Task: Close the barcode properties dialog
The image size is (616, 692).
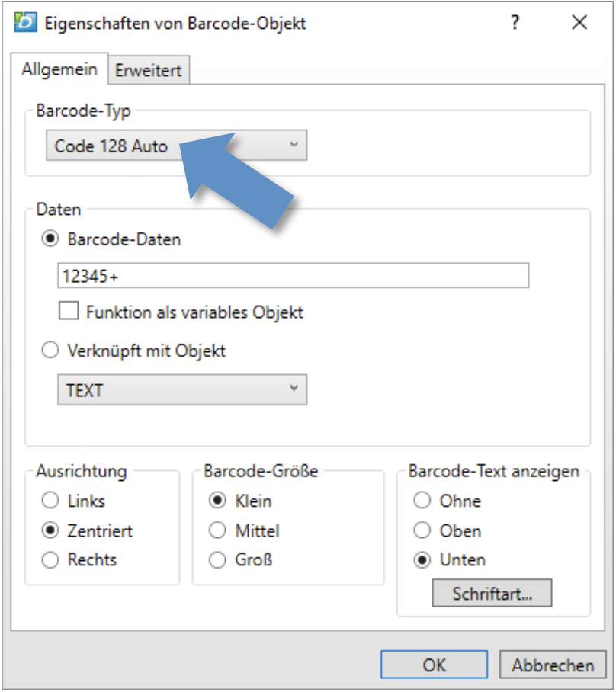Action: pyautogui.click(x=579, y=24)
